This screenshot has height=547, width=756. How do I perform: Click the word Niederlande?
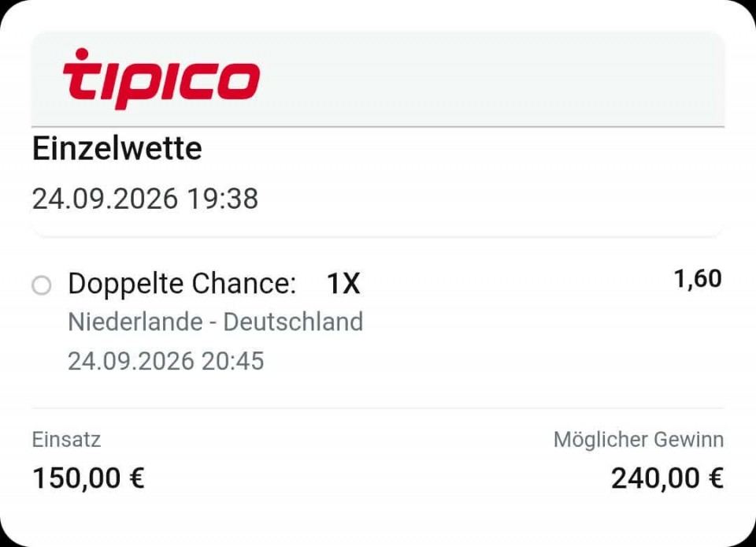pos(135,322)
